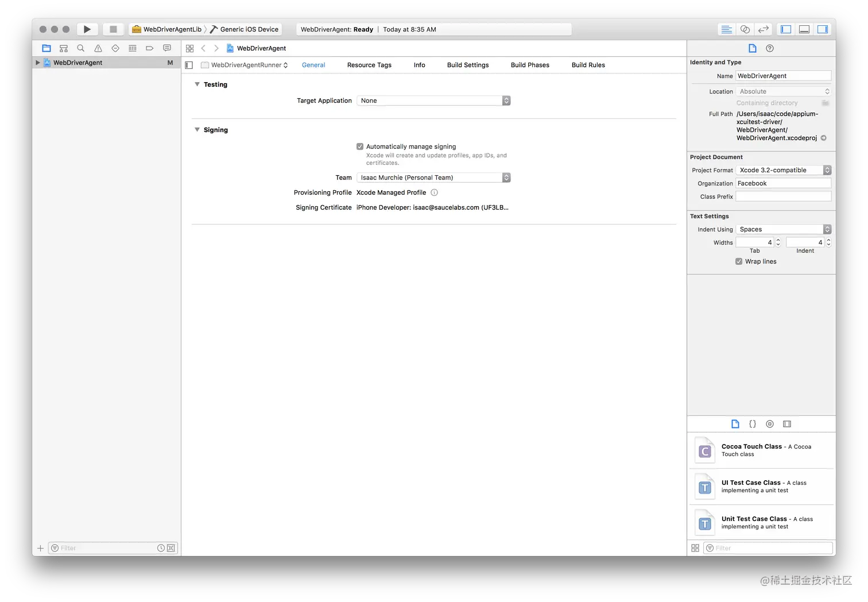Open the Team dropdown
This screenshot has height=602, width=868.
tap(433, 177)
